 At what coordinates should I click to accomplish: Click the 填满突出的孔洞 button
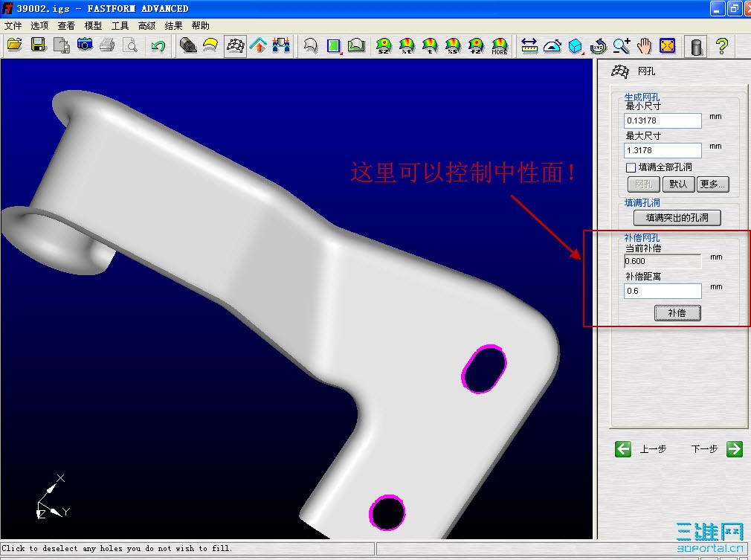tap(677, 217)
